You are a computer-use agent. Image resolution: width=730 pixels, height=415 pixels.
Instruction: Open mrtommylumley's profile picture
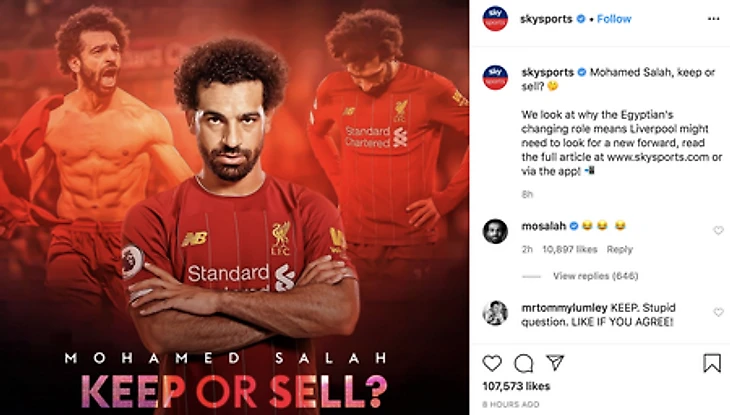click(x=495, y=313)
